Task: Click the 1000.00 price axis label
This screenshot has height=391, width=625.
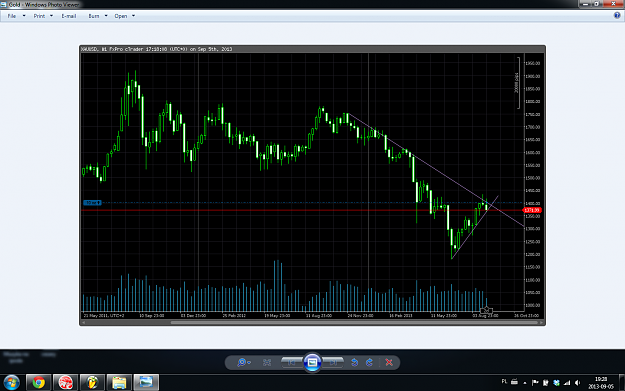Action: [x=533, y=305]
